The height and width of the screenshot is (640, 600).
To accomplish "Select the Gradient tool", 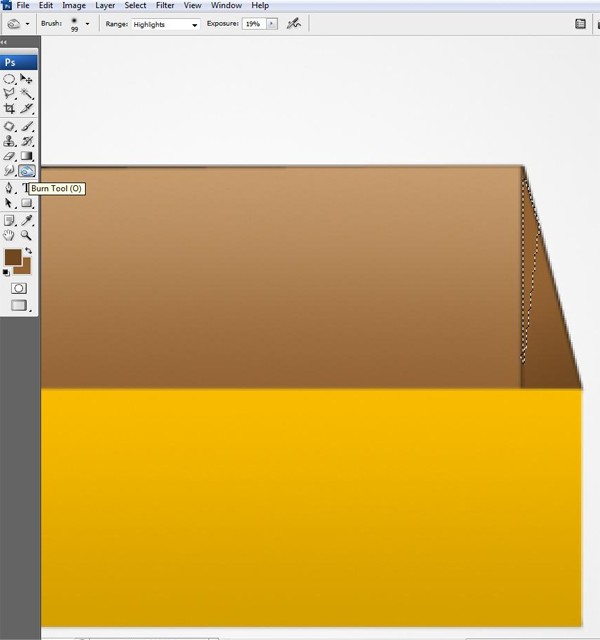I will (27, 156).
